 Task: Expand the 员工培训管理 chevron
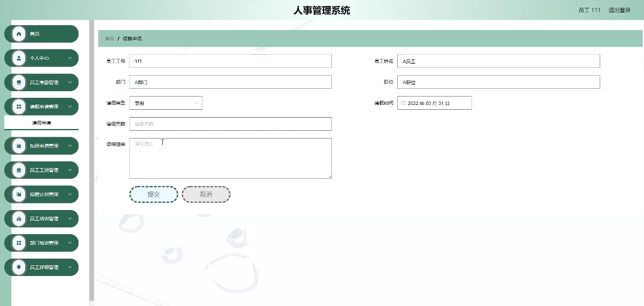point(70,218)
